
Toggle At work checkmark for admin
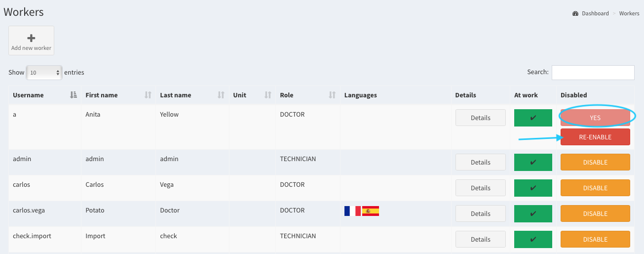click(x=533, y=163)
